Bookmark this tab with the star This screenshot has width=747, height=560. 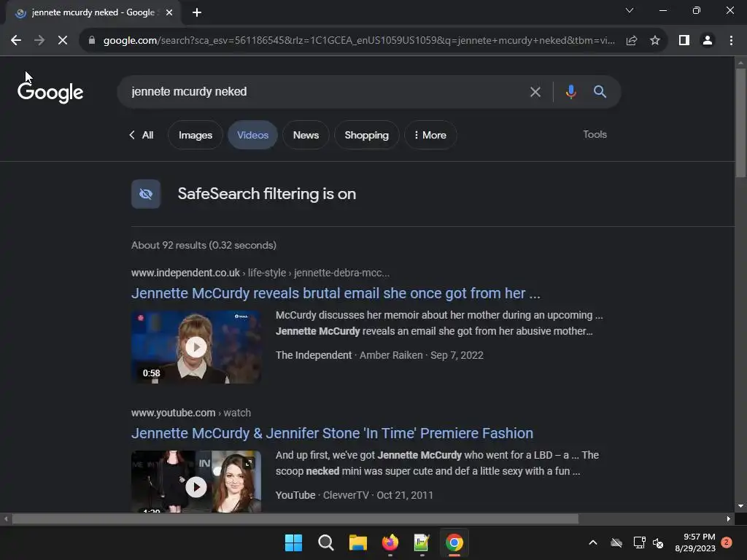coord(655,41)
